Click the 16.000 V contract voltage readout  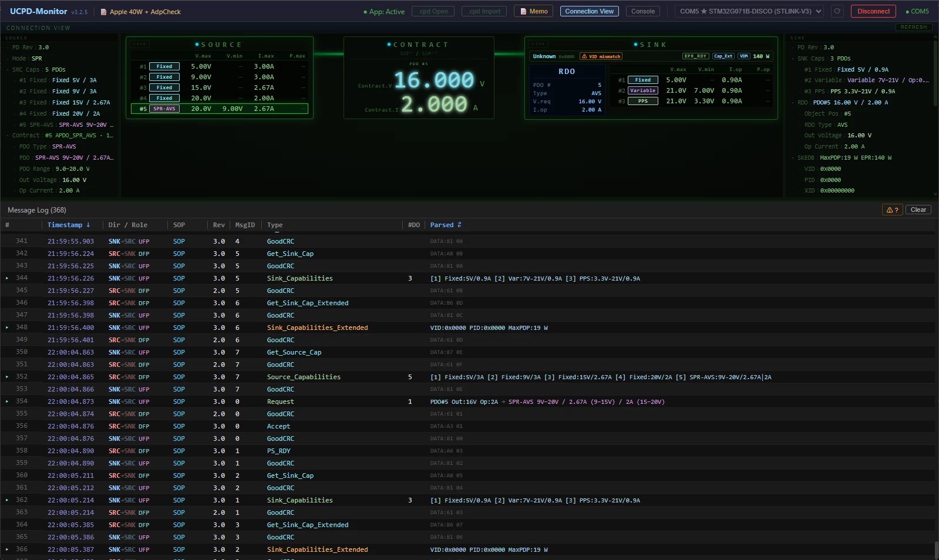click(434, 80)
